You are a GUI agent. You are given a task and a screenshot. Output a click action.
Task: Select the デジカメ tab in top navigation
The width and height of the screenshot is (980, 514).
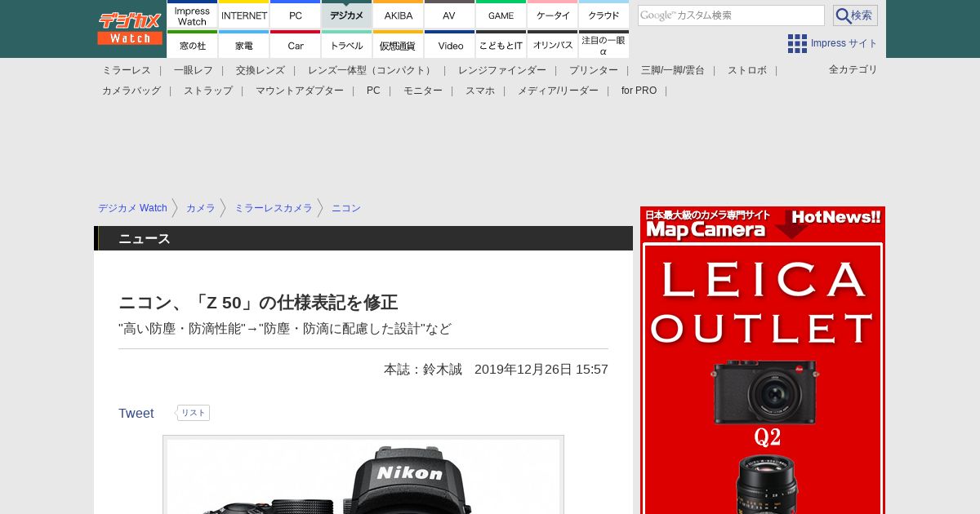pyautogui.click(x=347, y=14)
